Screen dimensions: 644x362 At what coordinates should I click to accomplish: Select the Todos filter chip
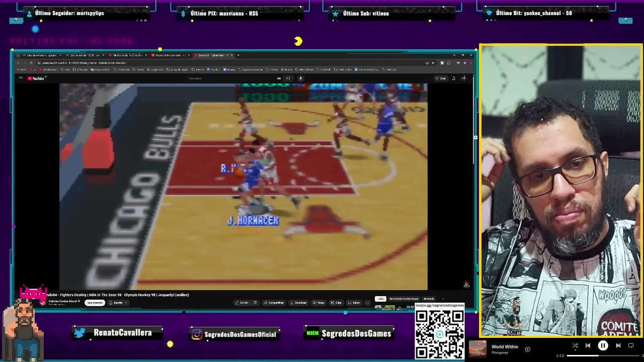tap(380, 299)
